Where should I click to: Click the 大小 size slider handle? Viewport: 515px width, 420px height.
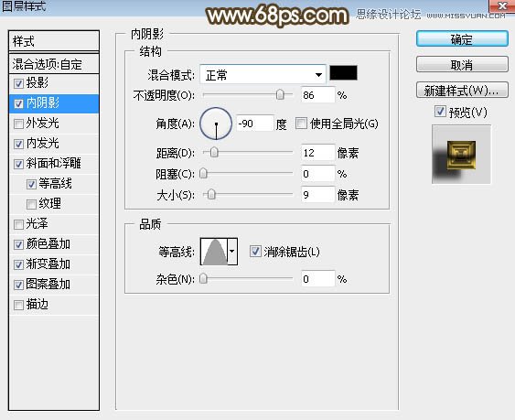(211, 194)
